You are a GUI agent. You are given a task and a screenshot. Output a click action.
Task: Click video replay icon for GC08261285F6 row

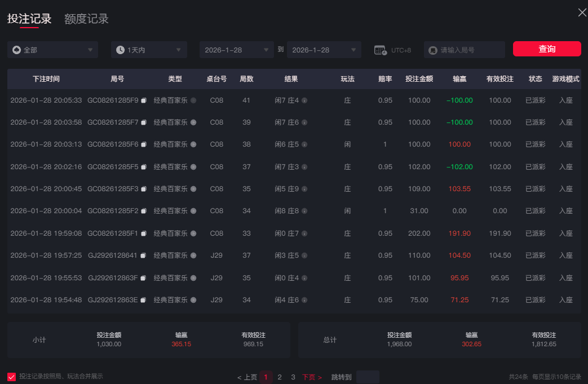pyautogui.click(x=193, y=144)
